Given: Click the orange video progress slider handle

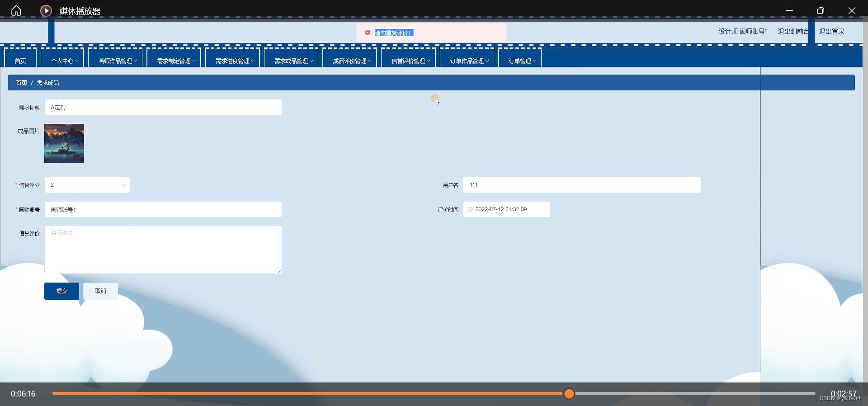Looking at the screenshot, I should point(569,394).
